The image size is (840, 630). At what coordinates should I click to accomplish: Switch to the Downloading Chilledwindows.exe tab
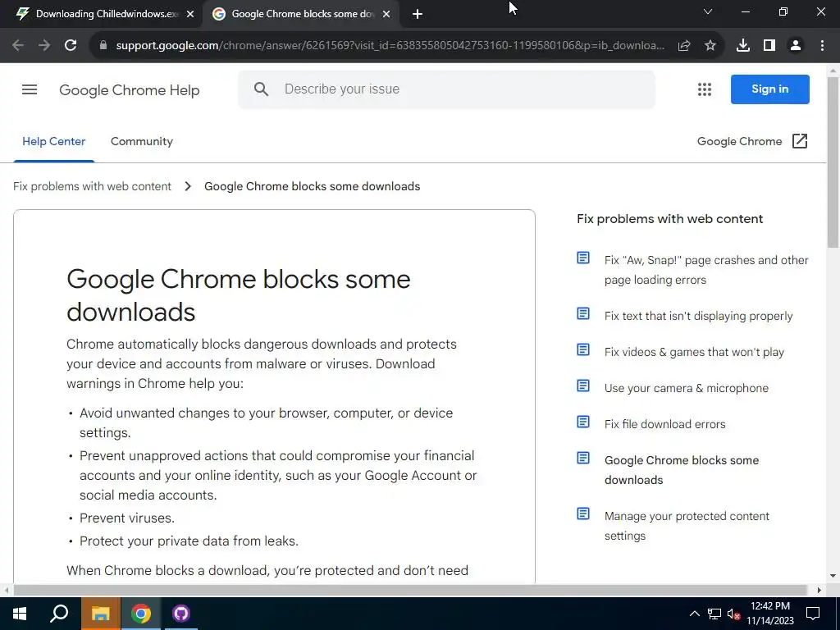click(102, 14)
